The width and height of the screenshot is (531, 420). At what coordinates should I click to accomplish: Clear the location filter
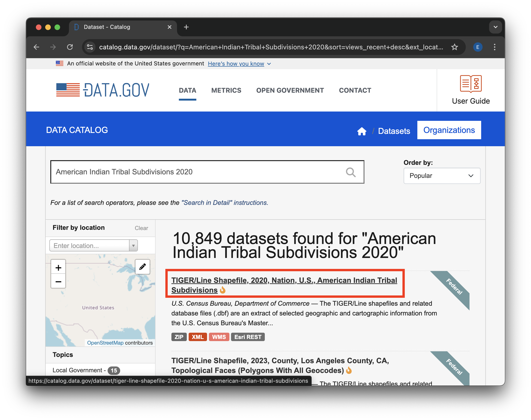click(x=141, y=228)
